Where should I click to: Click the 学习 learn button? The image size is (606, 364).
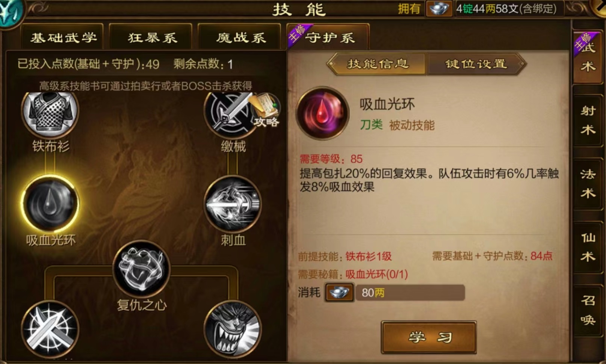429,337
